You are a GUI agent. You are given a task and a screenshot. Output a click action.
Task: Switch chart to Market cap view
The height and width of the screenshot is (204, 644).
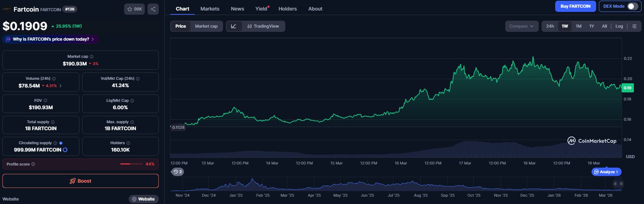coord(206,26)
